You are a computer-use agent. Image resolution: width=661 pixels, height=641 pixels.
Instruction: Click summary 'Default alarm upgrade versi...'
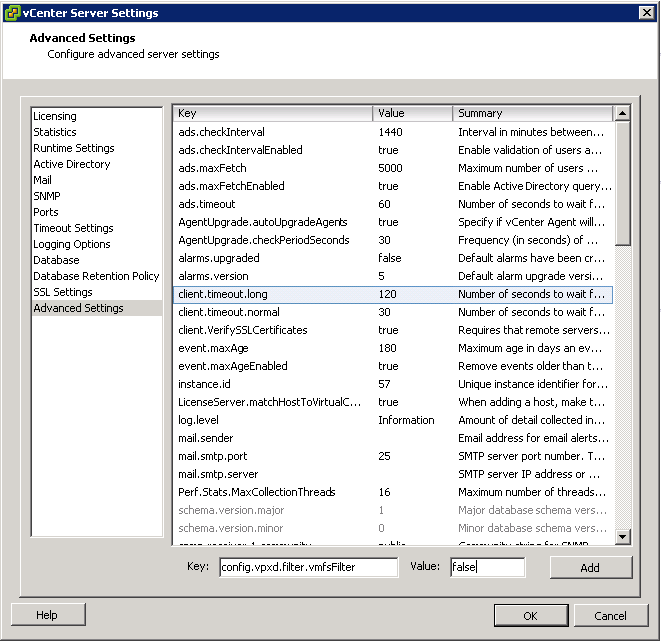coord(531,276)
